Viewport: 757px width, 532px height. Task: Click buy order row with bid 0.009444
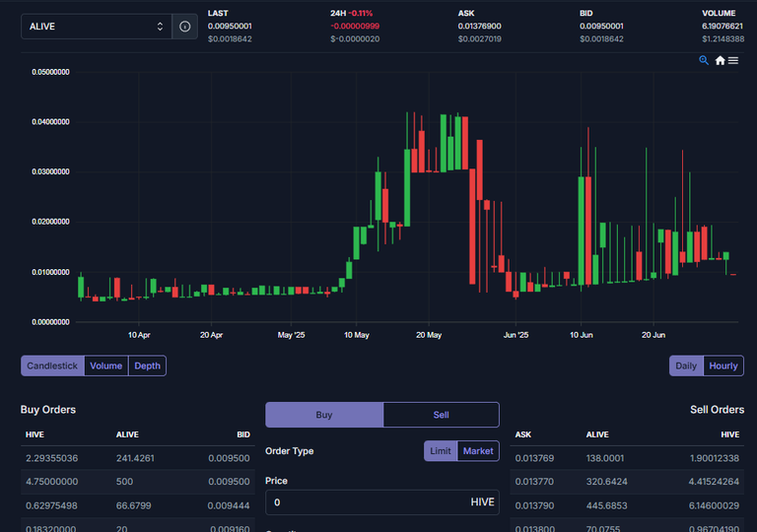click(138, 506)
